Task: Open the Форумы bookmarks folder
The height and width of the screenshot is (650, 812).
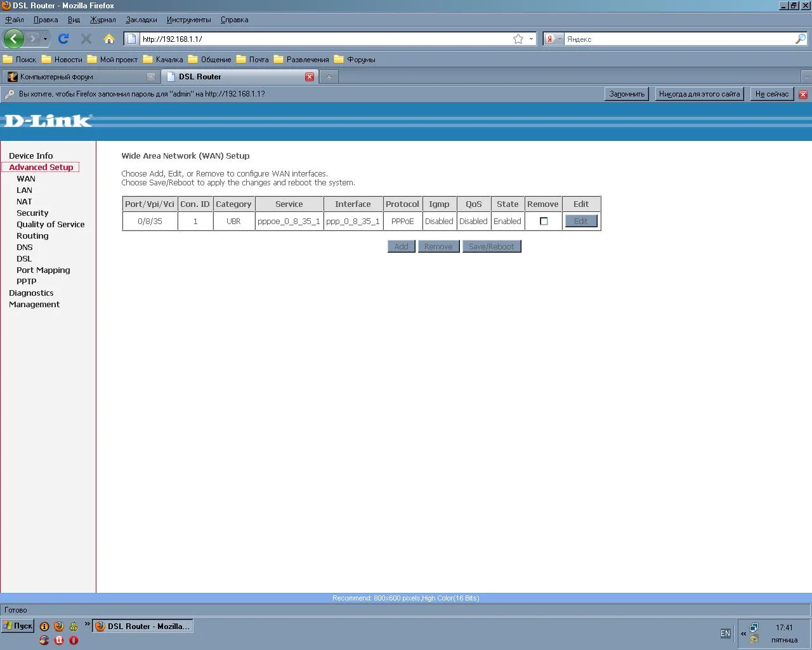Action: [355, 60]
